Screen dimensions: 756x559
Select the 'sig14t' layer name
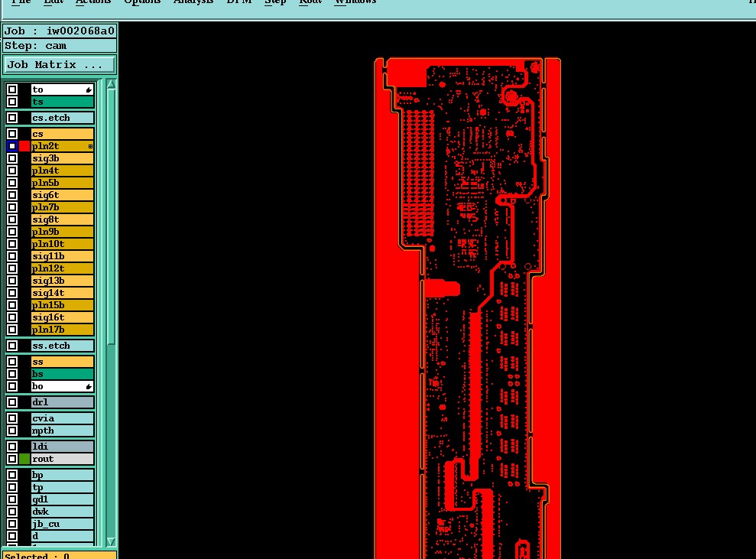click(x=62, y=293)
